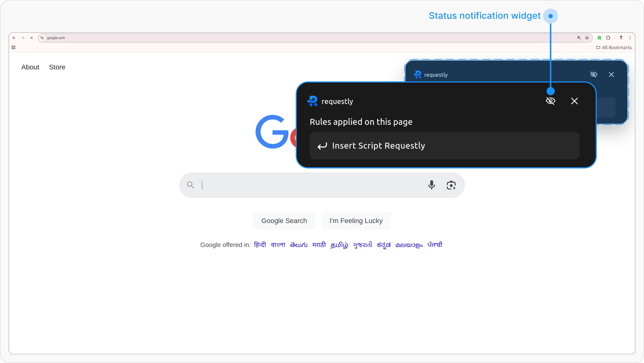The height and width of the screenshot is (363, 644).
Task: Click the browser forward arrow
Action: [23, 38]
